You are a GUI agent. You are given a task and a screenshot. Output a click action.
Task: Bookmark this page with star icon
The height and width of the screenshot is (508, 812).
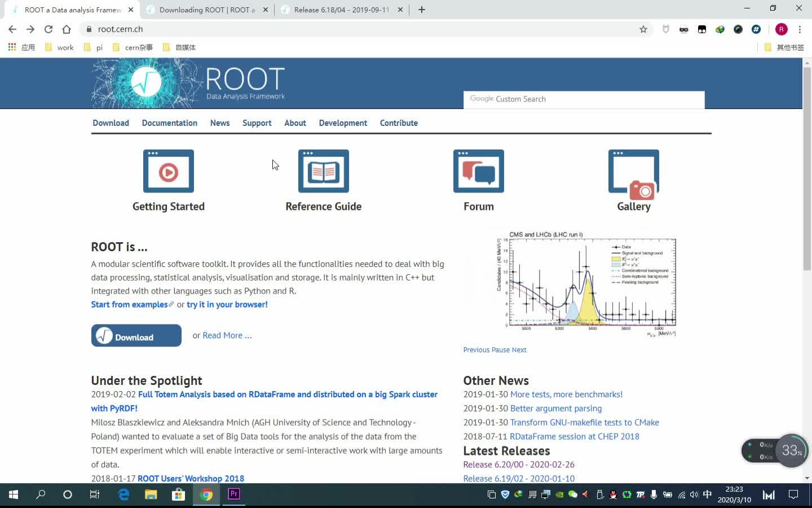point(643,29)
